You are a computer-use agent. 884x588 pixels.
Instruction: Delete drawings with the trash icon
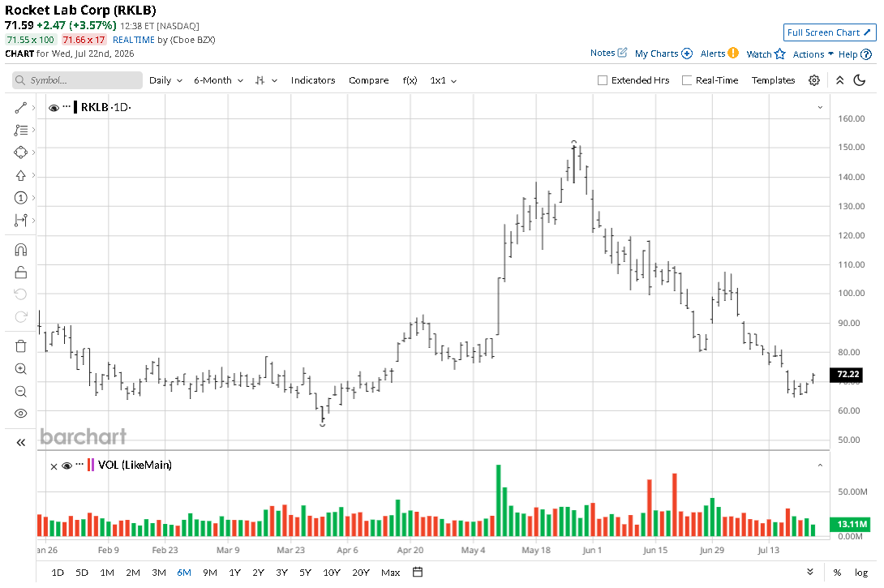(x=20, y=346)
